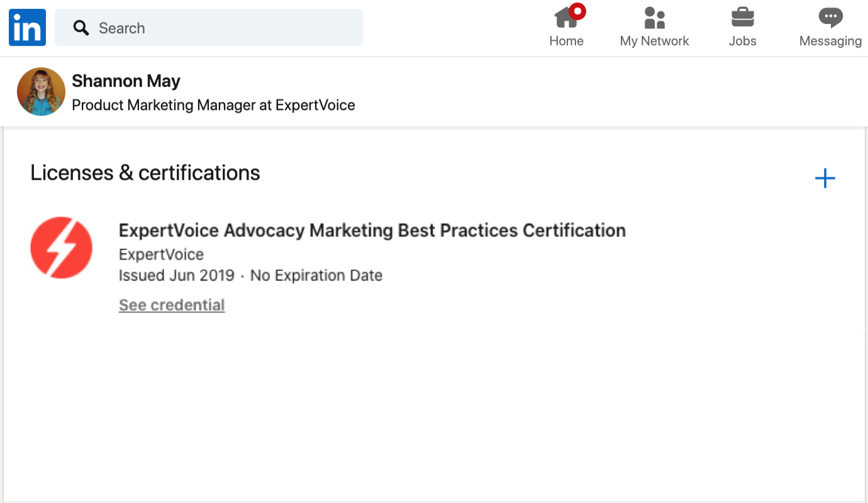Click the ExpertVoice lightning bolt logo

(x=61, y=248)
